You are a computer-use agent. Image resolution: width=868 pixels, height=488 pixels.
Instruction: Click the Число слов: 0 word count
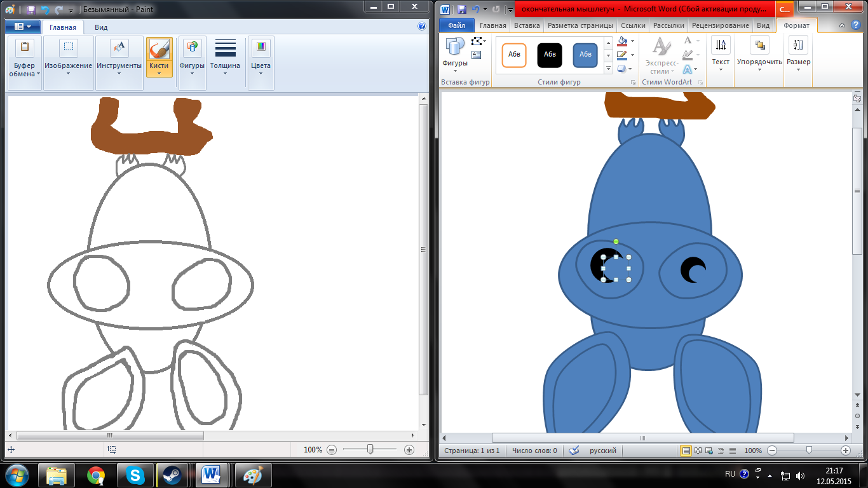(534, 451)
